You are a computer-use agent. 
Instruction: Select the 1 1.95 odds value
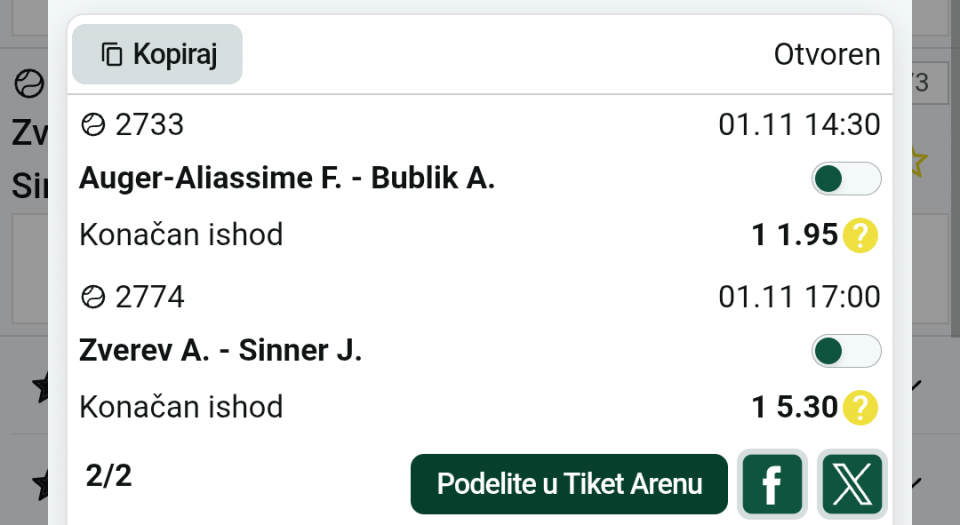click(x=795, y=235)
